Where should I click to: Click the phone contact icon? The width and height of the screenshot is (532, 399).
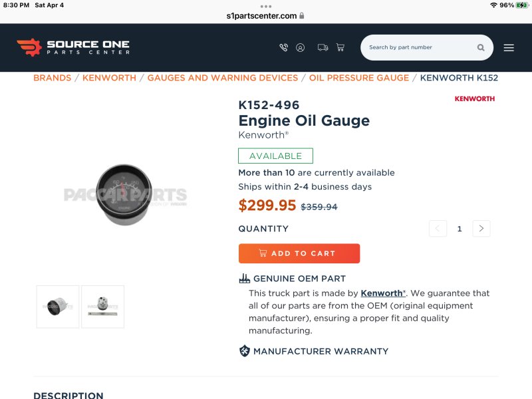[x=284, y=48]
